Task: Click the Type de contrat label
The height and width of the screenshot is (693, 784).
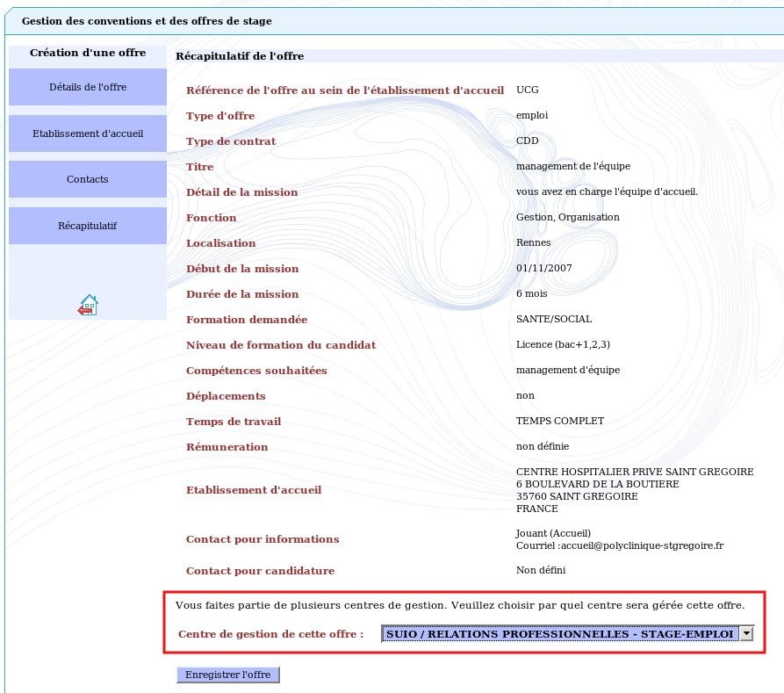Action: click(x=231, y=141)
